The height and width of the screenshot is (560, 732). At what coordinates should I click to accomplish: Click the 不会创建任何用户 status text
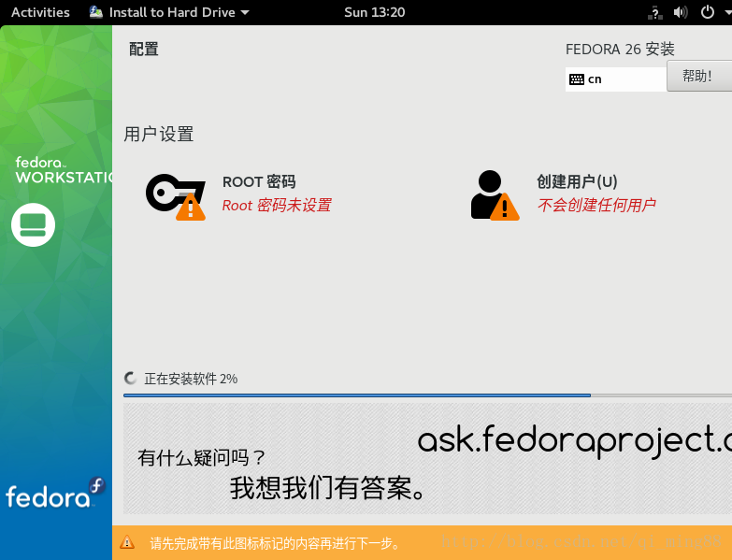596,205
